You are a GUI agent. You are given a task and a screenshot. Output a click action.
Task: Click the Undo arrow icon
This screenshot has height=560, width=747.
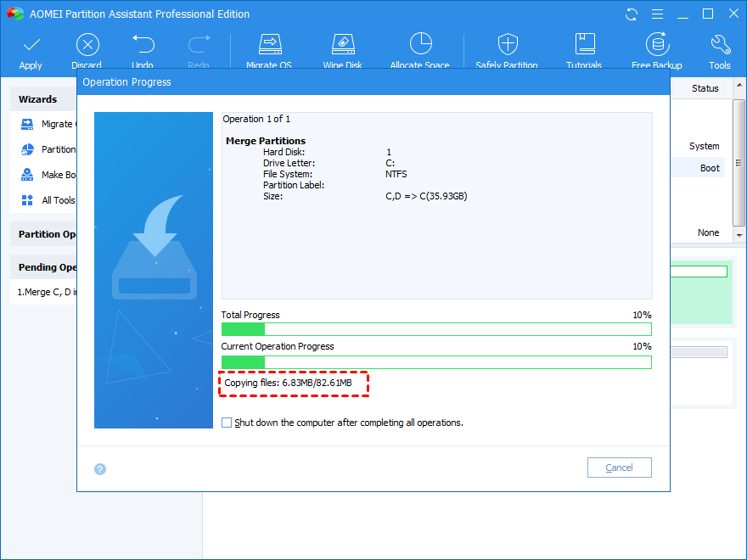(143, 44)
